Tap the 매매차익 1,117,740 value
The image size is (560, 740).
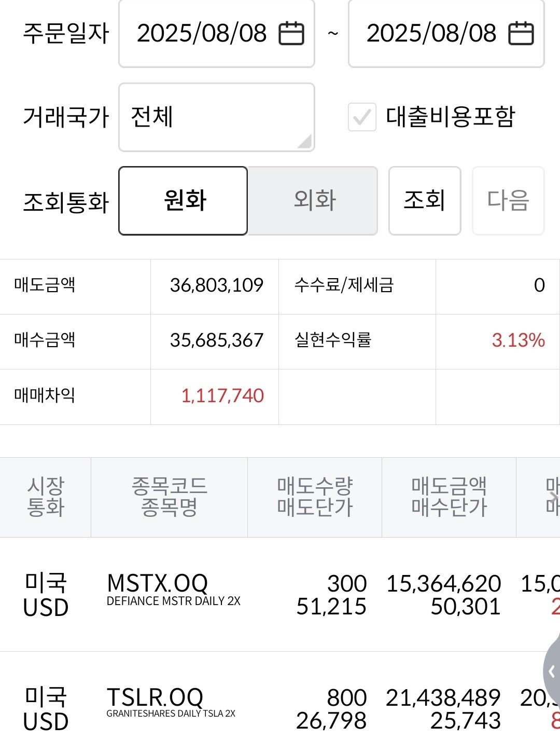(222, 396)
